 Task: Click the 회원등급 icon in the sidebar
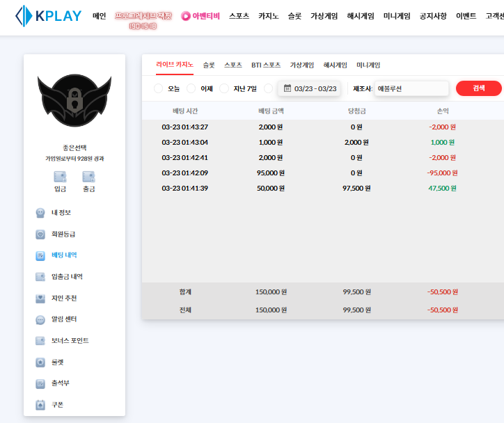click(40, 234)
